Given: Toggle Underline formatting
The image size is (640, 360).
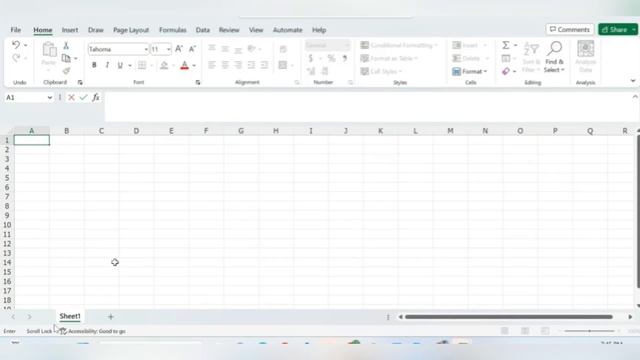Looking at the screenshot, I should [x=120, y=65].
